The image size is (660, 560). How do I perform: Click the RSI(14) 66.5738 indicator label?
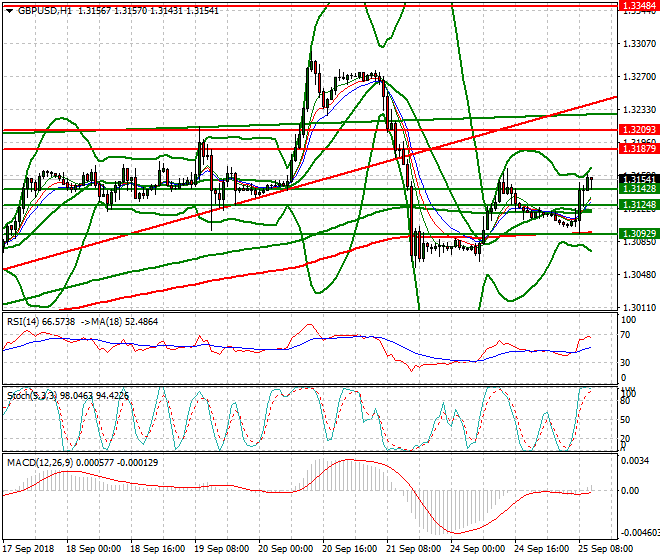click(41, 322)
